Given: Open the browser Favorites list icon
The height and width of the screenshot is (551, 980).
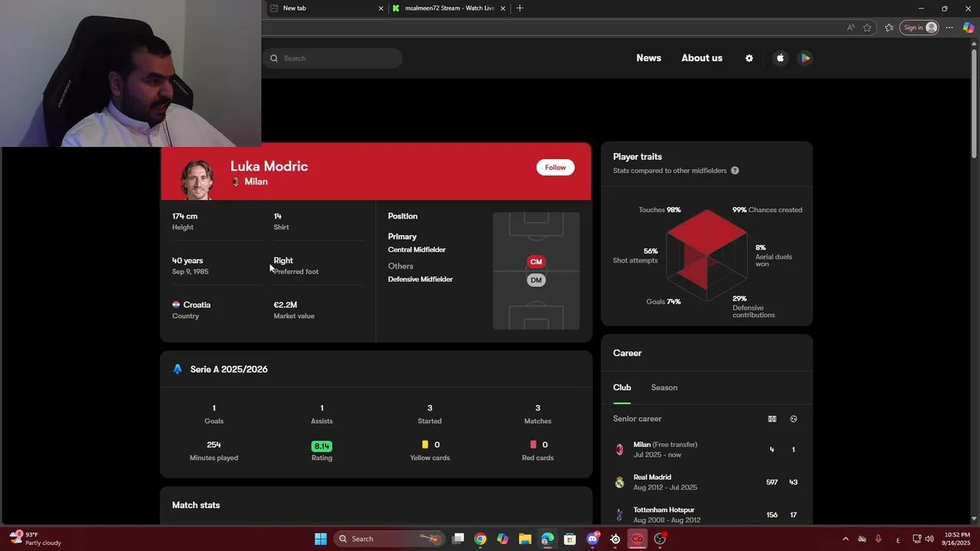Looking at the screenshot, I should click(x=889, y=28).
